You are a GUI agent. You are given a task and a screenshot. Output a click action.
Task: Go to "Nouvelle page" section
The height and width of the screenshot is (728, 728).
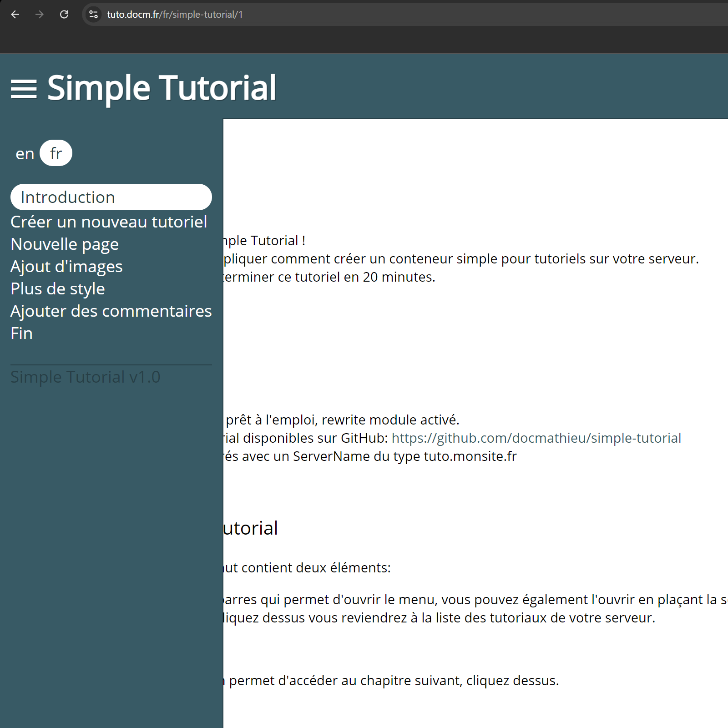click(64, 244)
